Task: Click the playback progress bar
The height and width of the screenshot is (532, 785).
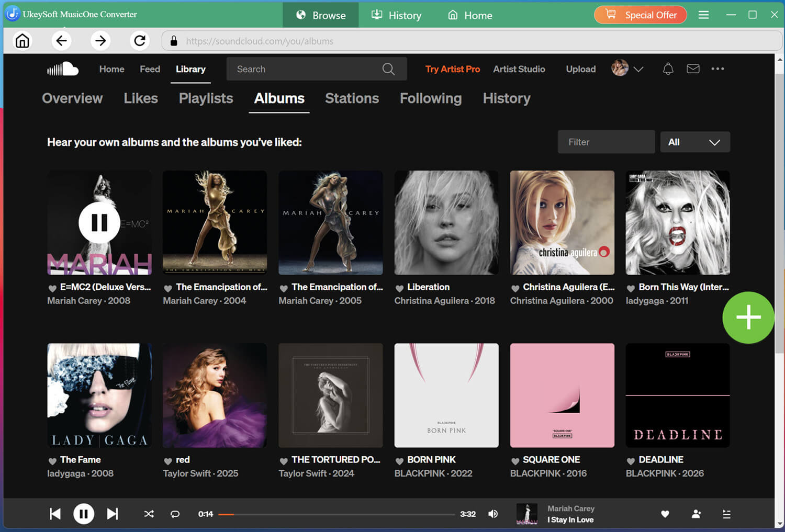Action: 337,514
